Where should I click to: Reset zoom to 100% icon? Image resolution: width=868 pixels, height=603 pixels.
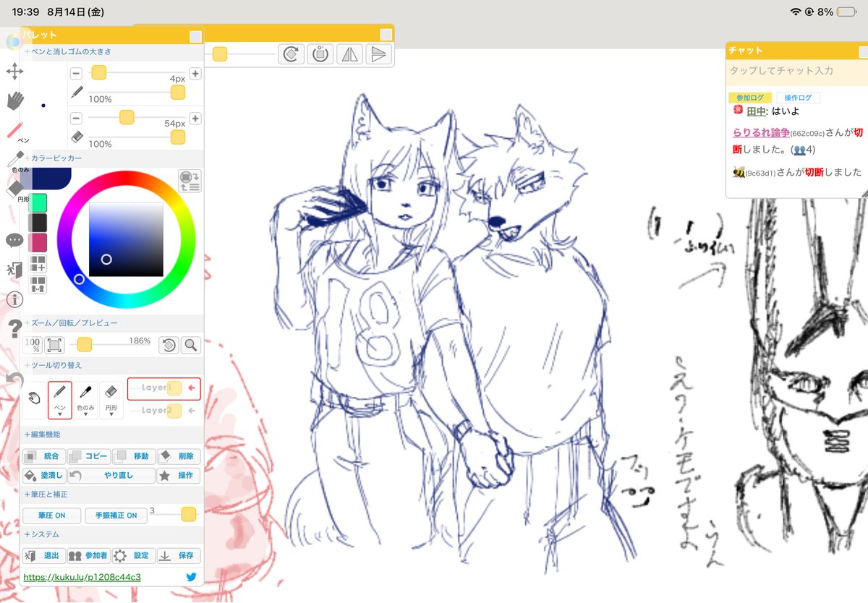[x=33, y=345]
